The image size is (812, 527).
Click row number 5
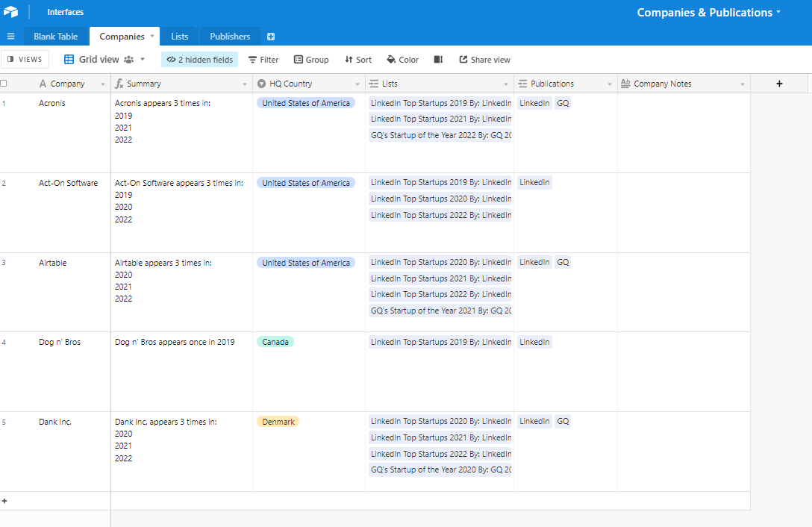tap(4, 422)
